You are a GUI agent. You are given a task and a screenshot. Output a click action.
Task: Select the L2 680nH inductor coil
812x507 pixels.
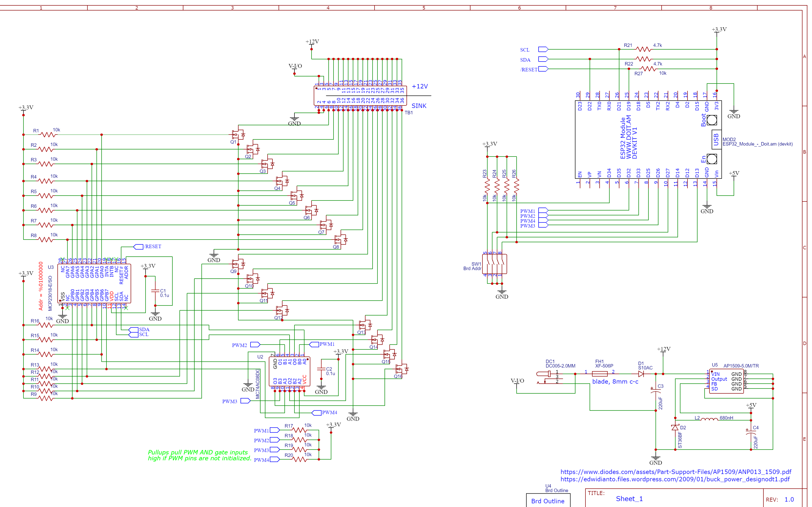pos(709,419)
